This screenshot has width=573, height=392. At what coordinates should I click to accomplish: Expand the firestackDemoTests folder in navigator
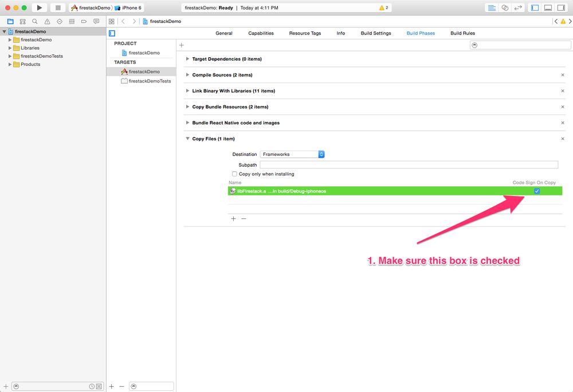pyautogui.click(x=10, y=56)
